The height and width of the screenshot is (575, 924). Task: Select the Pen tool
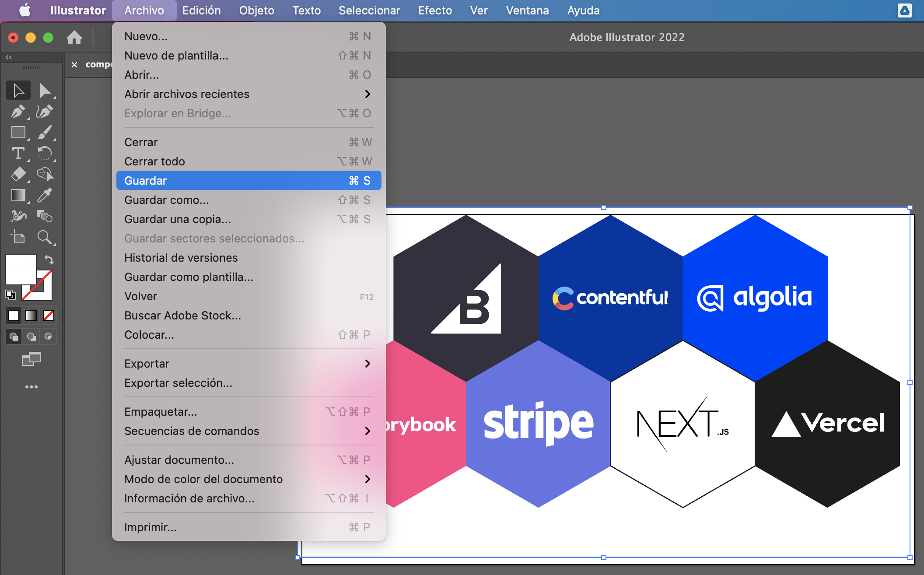(17, 112)
